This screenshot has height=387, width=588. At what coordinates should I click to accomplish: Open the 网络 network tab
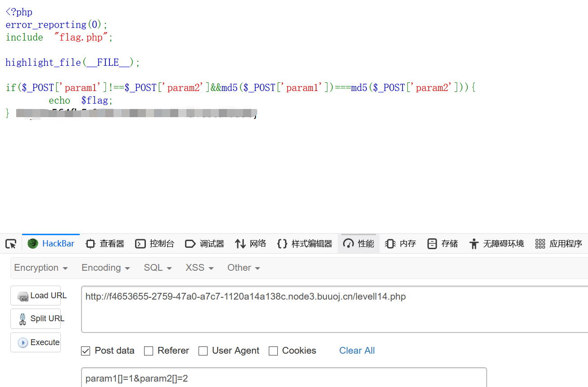(x=251, y=244)
